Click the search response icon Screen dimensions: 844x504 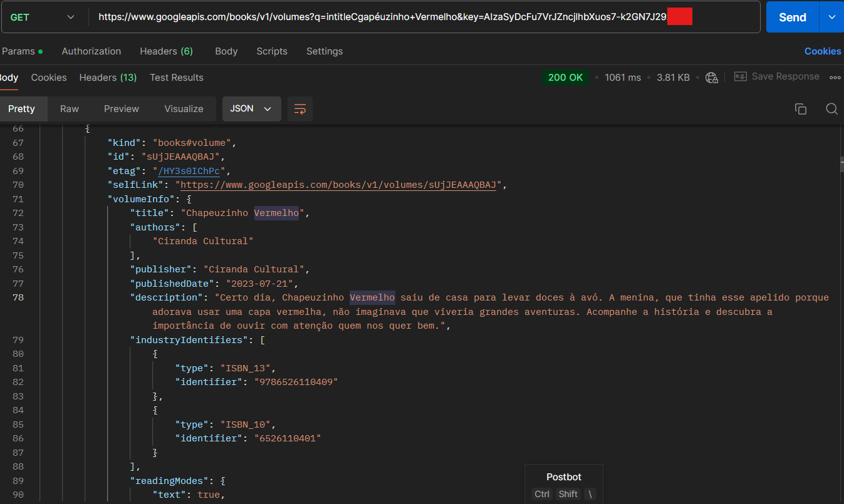click(831, 109)
